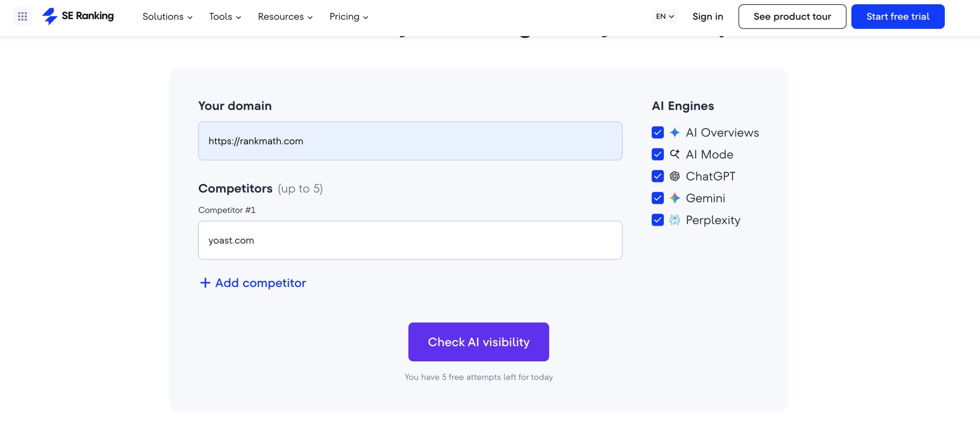Click the Perplexity logo icon

[675, 220]
